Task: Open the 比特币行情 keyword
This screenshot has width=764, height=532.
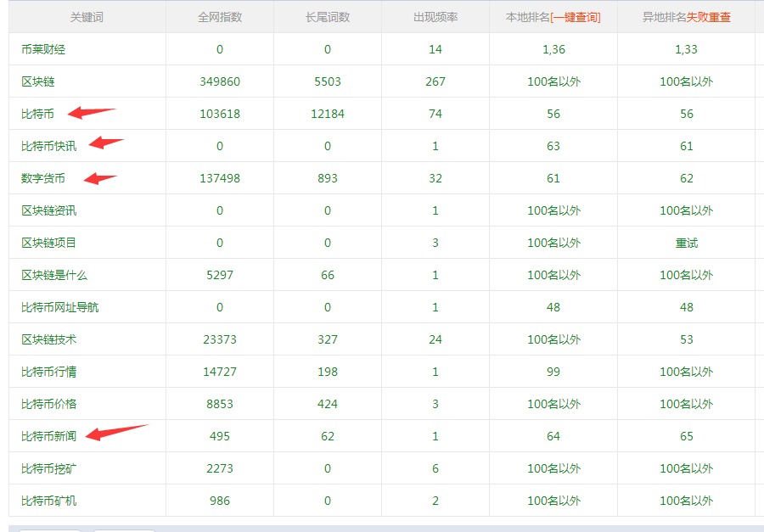Action: [x=48, y=372]
